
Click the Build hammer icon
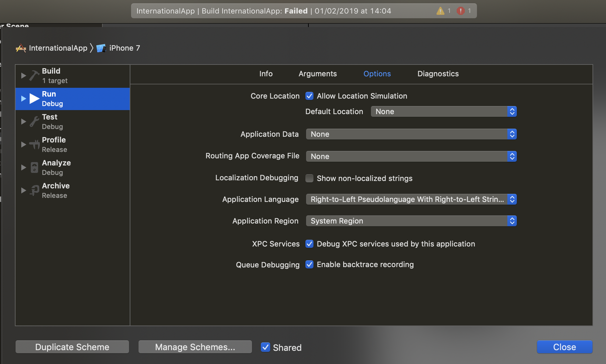(x=34, y=76)
